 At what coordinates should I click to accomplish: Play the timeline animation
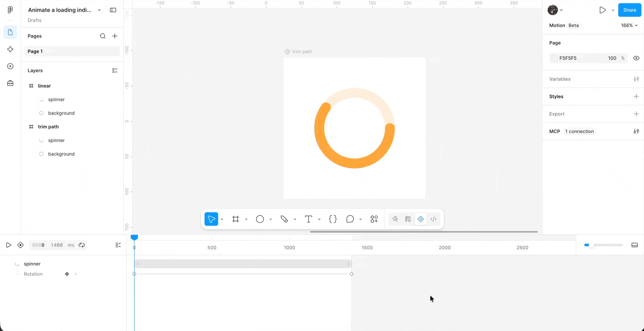tap(9, 245)
